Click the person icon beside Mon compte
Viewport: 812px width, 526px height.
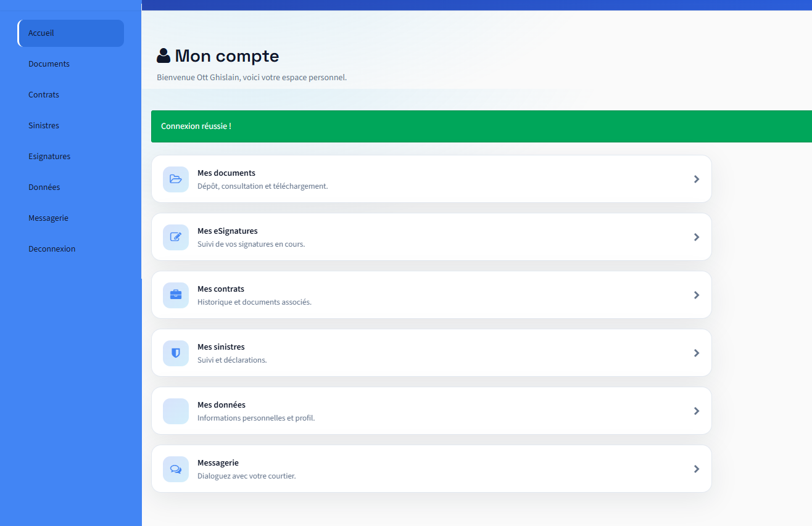[163, 55]
